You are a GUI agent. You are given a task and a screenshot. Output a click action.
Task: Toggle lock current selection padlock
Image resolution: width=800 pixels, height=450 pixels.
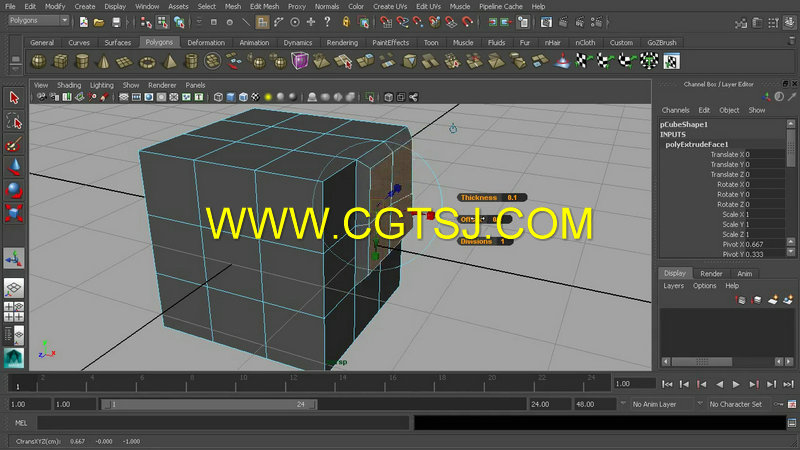click(x=346, y=22)
